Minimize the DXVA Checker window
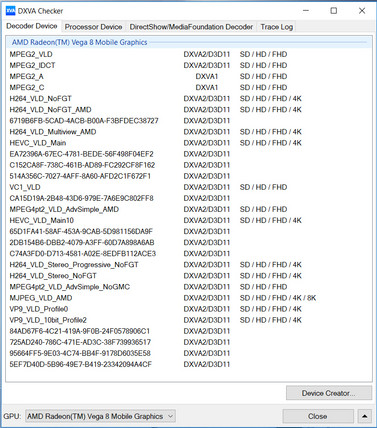Screen dimensions: 377x428 tap(305, 11)
